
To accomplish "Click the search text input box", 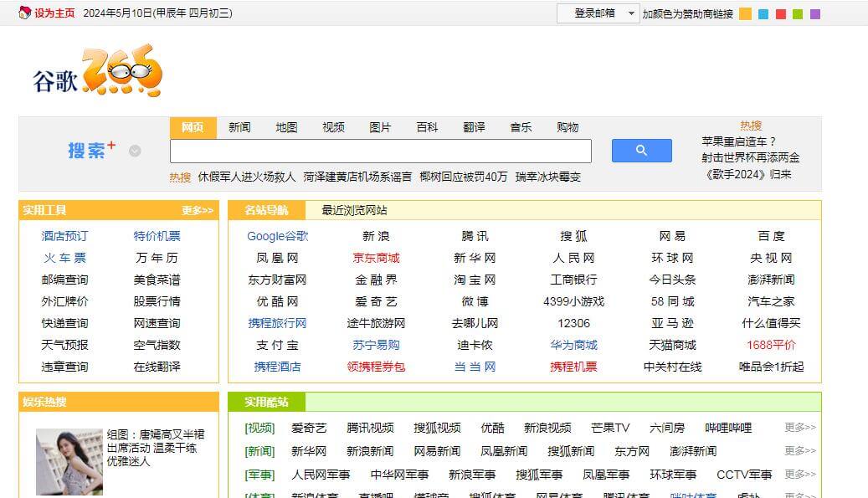I will pos(380,151).
